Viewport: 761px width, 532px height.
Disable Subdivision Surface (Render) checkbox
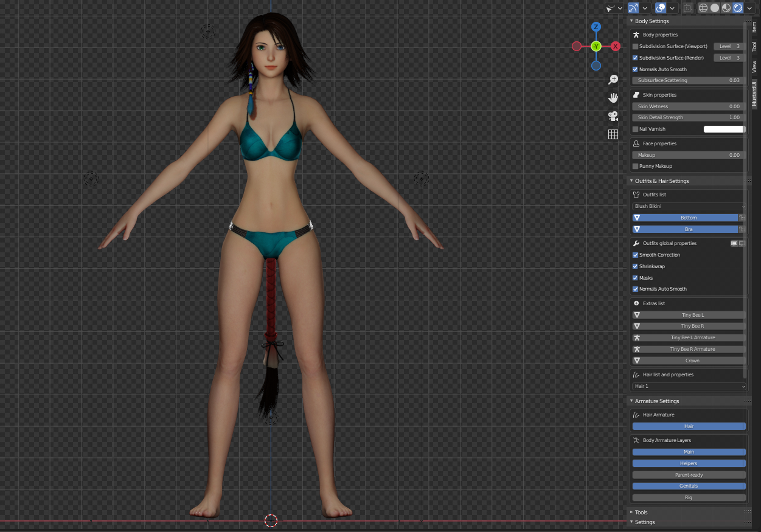click(636, 58)
